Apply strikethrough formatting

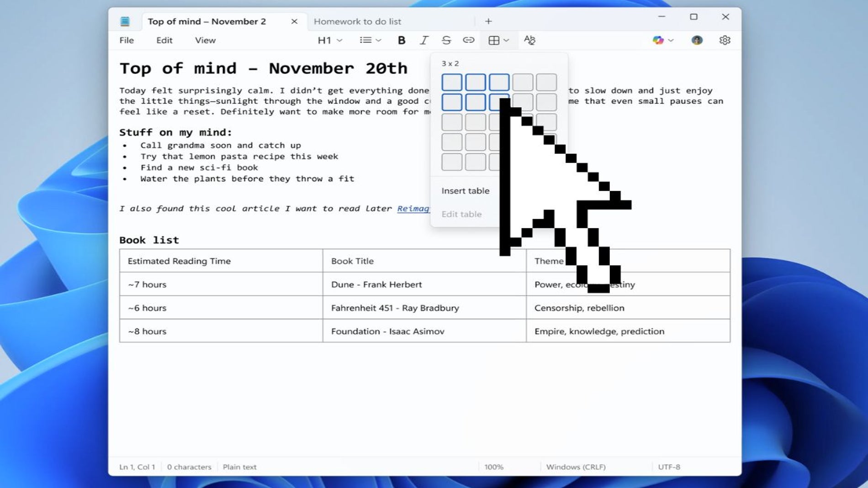(x=446, y=40)
